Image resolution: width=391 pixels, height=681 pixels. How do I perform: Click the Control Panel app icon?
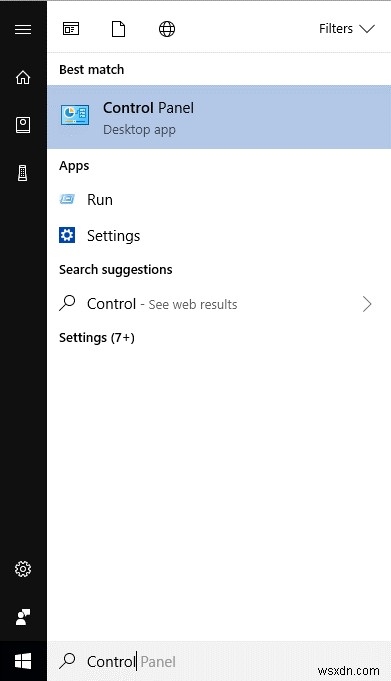(x=75, y=115)
